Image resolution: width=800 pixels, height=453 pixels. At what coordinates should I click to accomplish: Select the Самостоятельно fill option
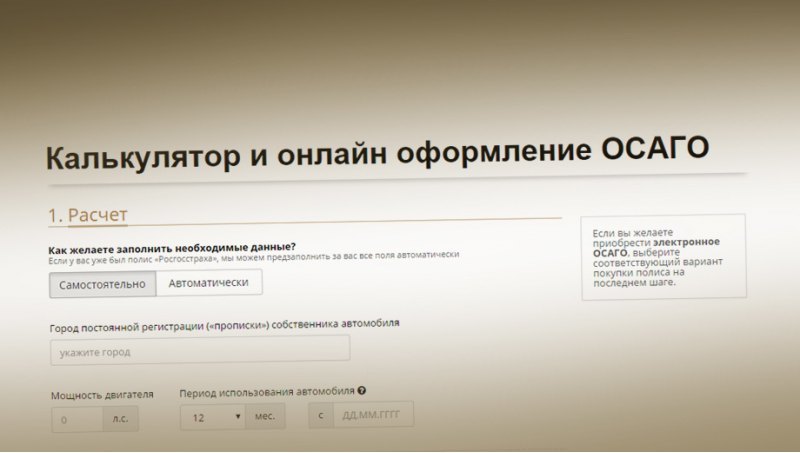pyautogui.click(x=103, y=285)
